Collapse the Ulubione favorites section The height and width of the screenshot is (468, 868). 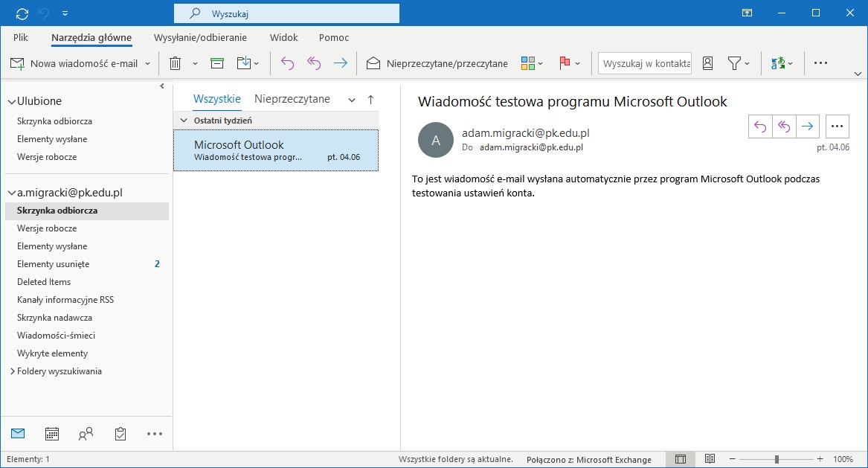(x=11, y=101)
